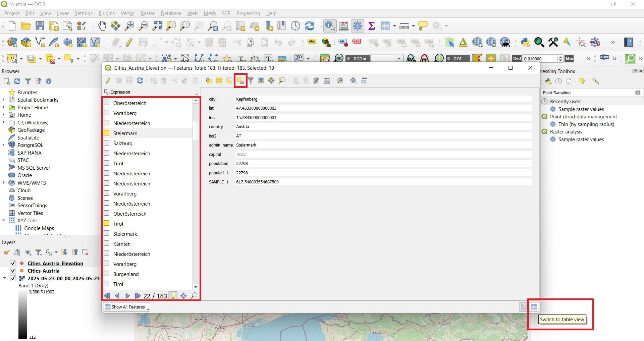Switch to form view
This screenshot has height=341, width=644.
[x=524, y=307]
